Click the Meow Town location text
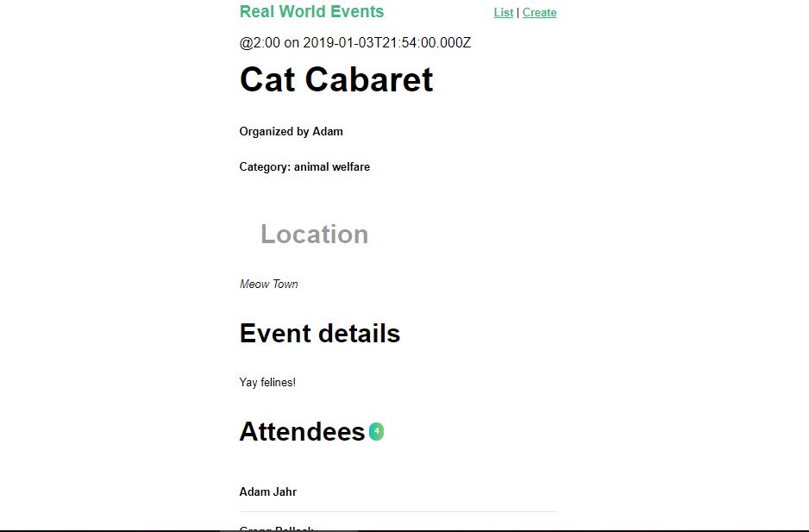Viewport: 809px width, 532px height. 268,284
